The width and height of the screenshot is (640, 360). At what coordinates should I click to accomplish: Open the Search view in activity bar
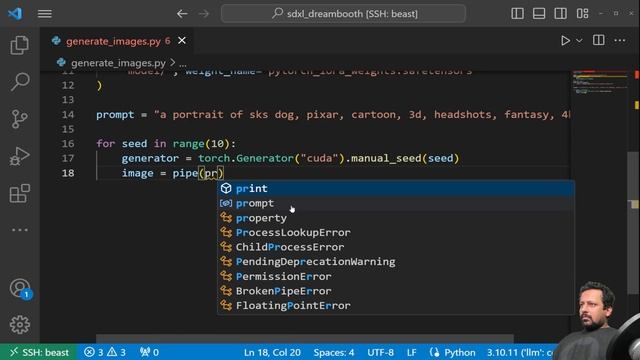coord(20,82)
